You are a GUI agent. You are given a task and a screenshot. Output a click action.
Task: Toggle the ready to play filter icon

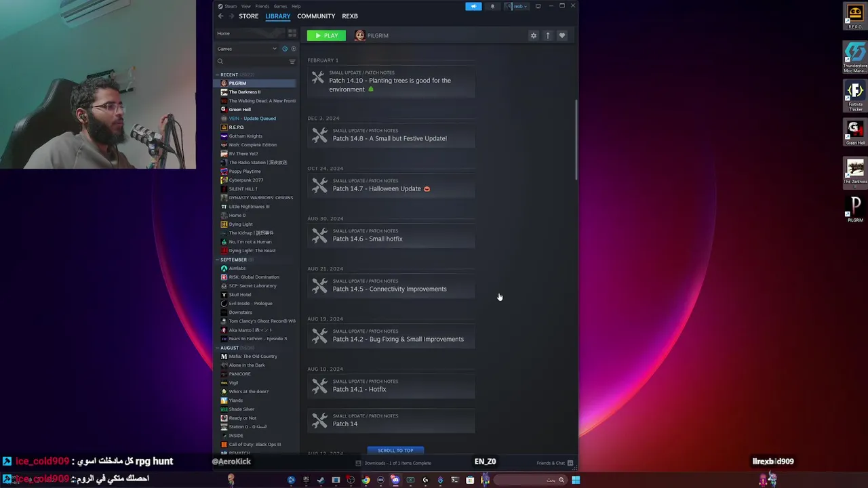click(293, 49)
